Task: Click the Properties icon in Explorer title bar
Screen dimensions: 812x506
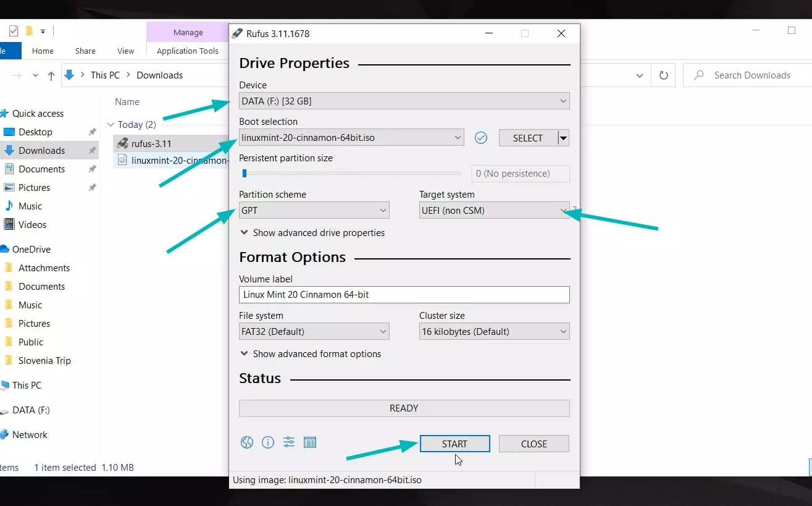Action: point(14,31)
